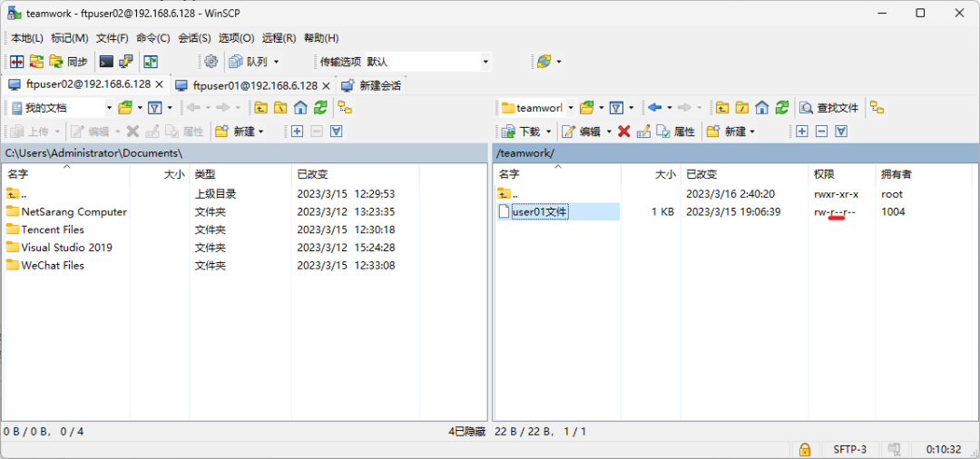This screenshot has height=459, width=980.
Task: Click the 队列 queue button
Action: pyautogui.click(x=250, y=62)
